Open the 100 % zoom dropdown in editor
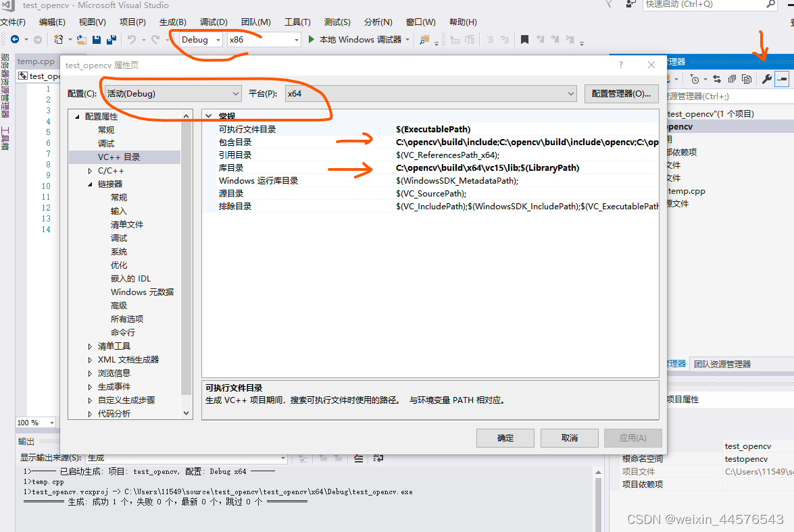The image size is (794, 532). pyautogui.click(x=35, y=423)
